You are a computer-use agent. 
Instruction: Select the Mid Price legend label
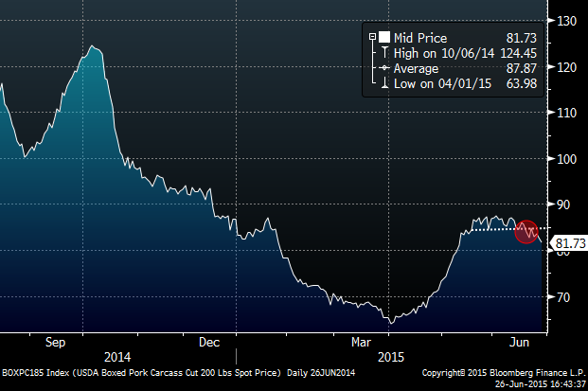420,37
